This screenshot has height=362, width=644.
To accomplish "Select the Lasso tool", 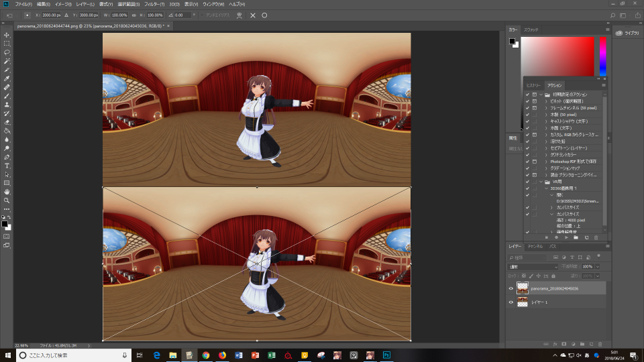I will [7, 52].
